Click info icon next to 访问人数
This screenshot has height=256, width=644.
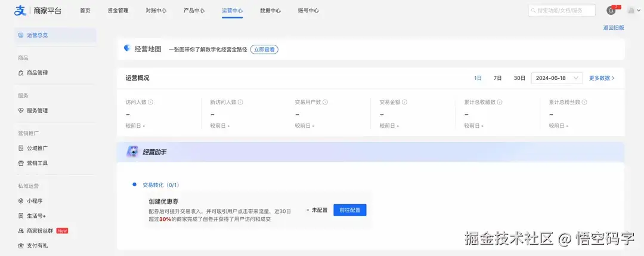[151, 102]
